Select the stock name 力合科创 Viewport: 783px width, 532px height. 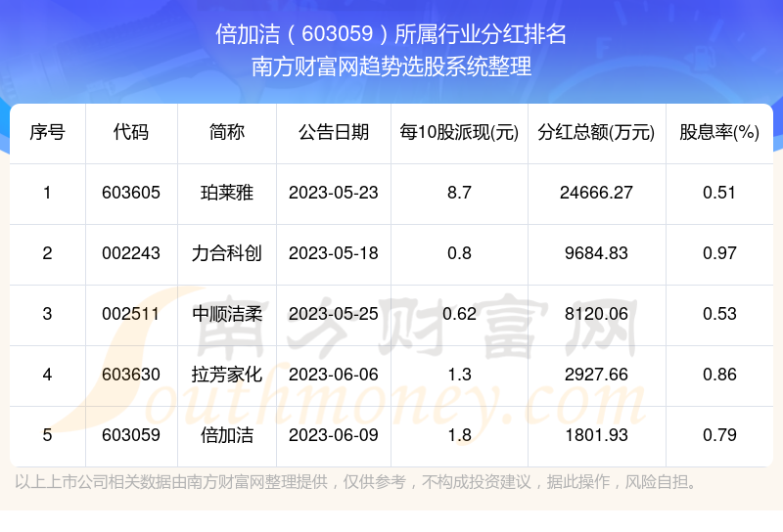(x=227, y=253)
